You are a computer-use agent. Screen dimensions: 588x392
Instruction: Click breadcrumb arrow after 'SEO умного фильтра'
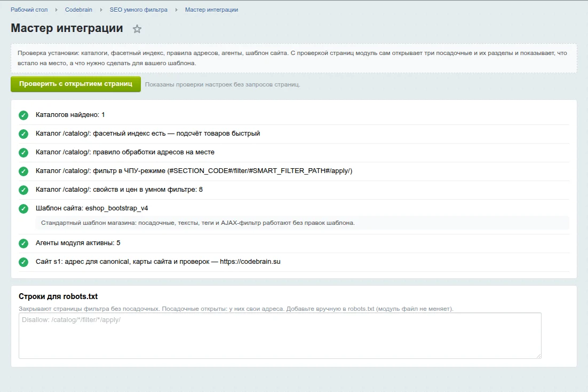tap(176, 10)
